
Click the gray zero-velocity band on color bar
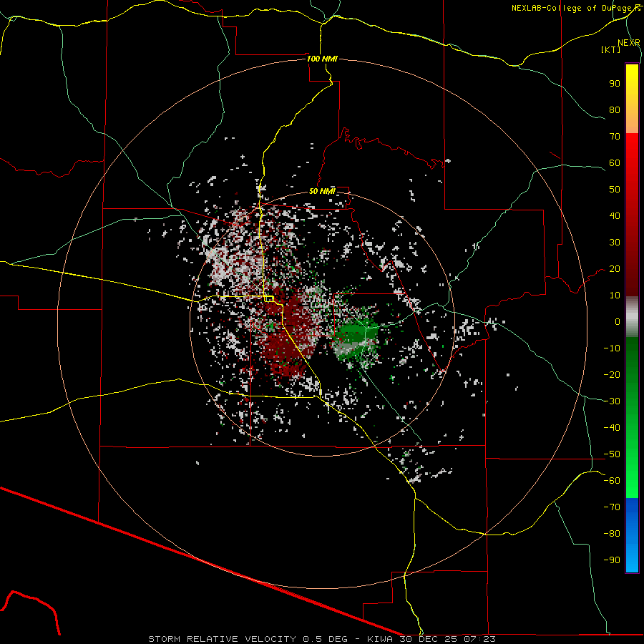point(632,317)
